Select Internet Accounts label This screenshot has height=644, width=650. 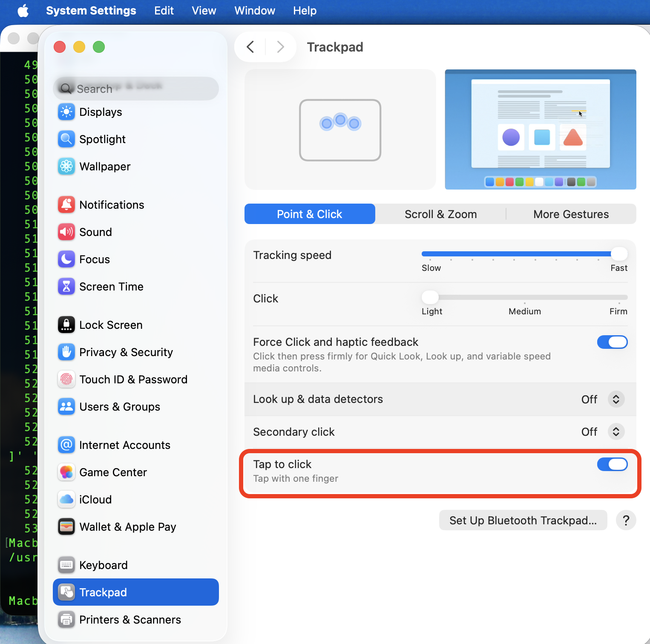(125, 445)
